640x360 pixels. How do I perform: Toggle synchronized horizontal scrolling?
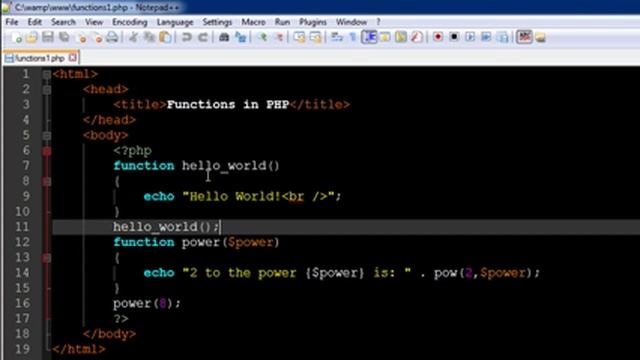(x=316, y=37)
